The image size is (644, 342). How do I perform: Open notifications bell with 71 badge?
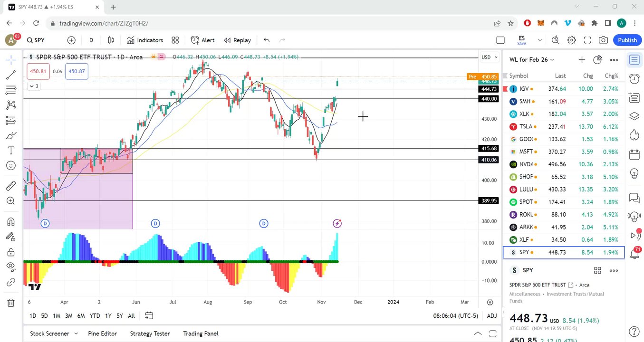click(x=634, y=254)
